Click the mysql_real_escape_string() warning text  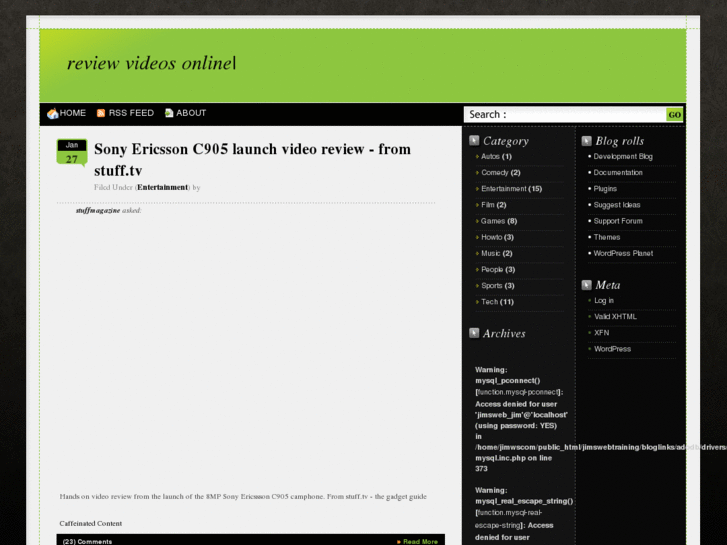[524, 501]
